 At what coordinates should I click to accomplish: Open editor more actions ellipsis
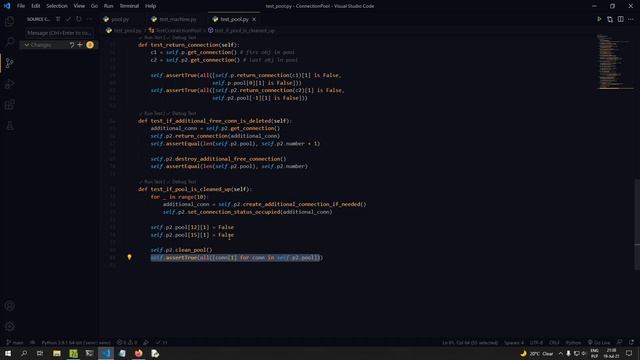click(631, 19)
